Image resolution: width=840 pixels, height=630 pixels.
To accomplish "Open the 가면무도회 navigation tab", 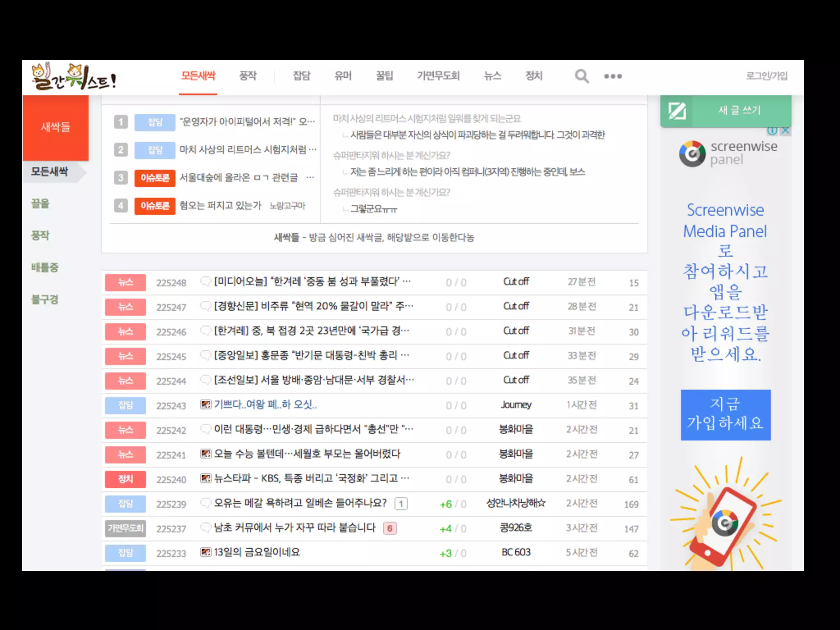I will pos(438,76).
